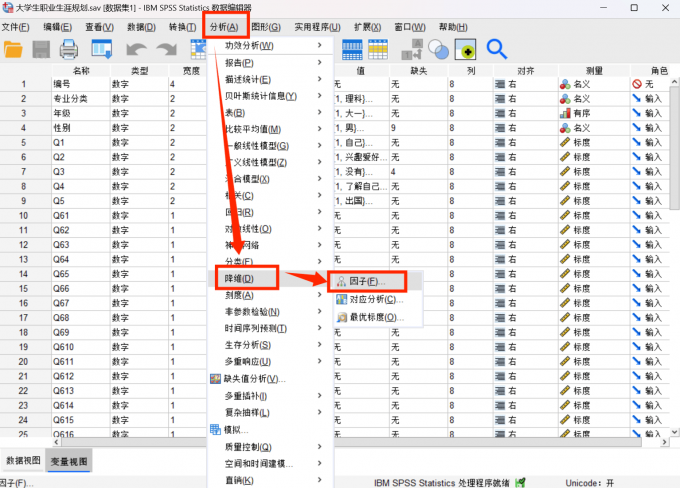This screenshot has height=488, width=680.
Task: Click the horizontal scrollbar right arrow
Action: [665, 442]
